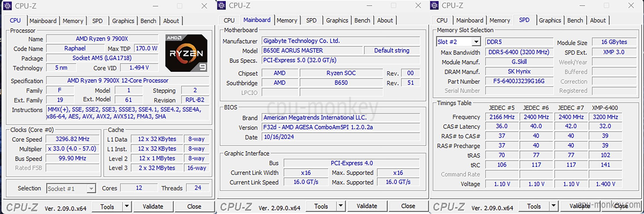
Task: Click the CPU-Z app icon in left window title bar
Action: 7,6
